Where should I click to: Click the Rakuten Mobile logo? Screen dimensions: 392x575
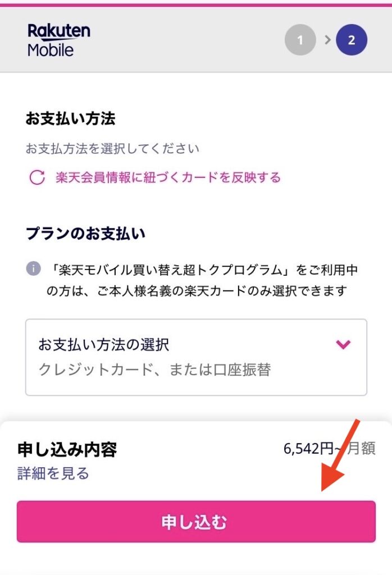(58, 40)
